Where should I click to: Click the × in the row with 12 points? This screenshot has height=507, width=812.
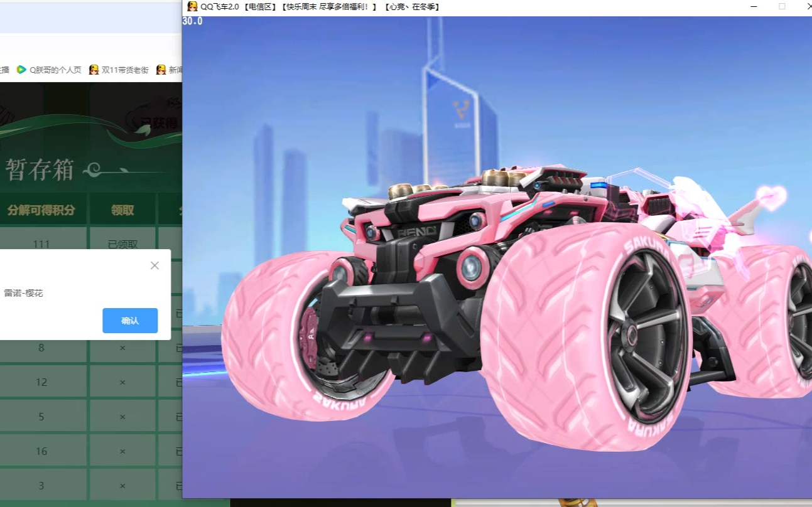122,382
